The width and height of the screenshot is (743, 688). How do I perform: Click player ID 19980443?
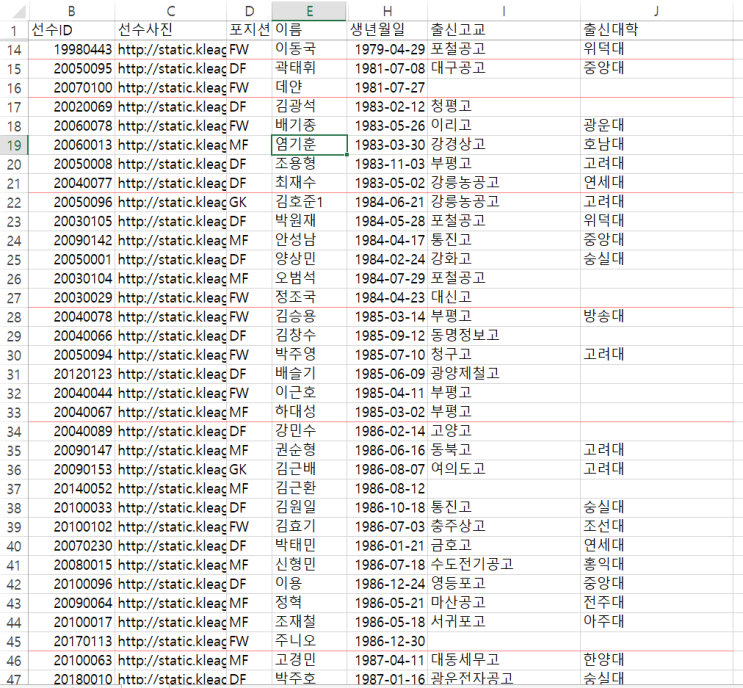72,49
